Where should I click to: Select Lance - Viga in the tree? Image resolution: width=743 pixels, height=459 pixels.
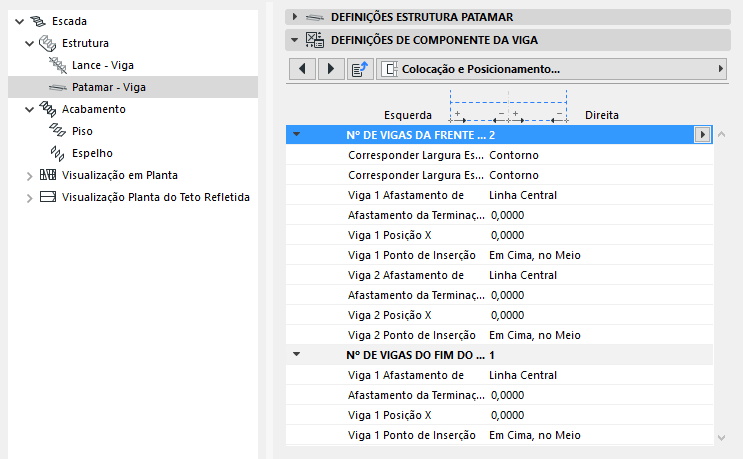[103, 65]
